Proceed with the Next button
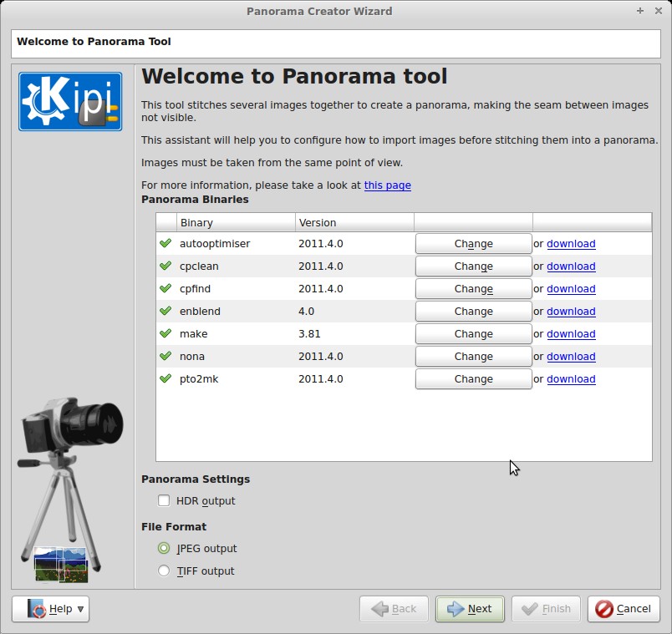The height and width of the screenshot is (634, 672). pos(470,609)
